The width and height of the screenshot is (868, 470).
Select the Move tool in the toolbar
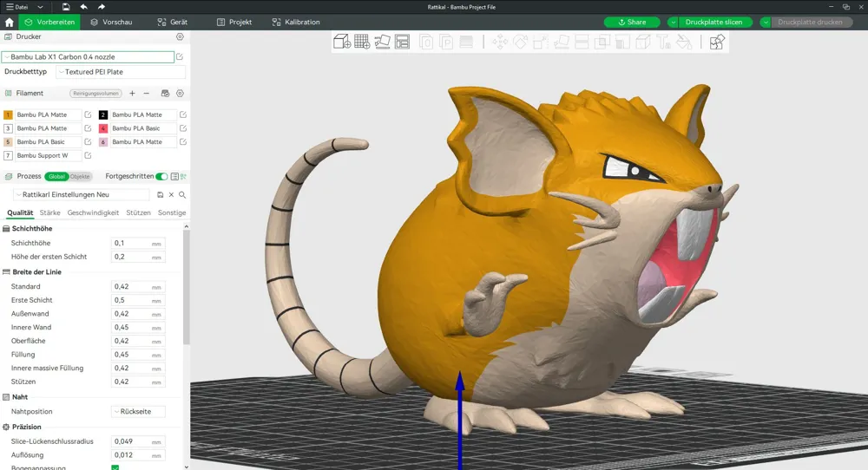click(500, 42)
